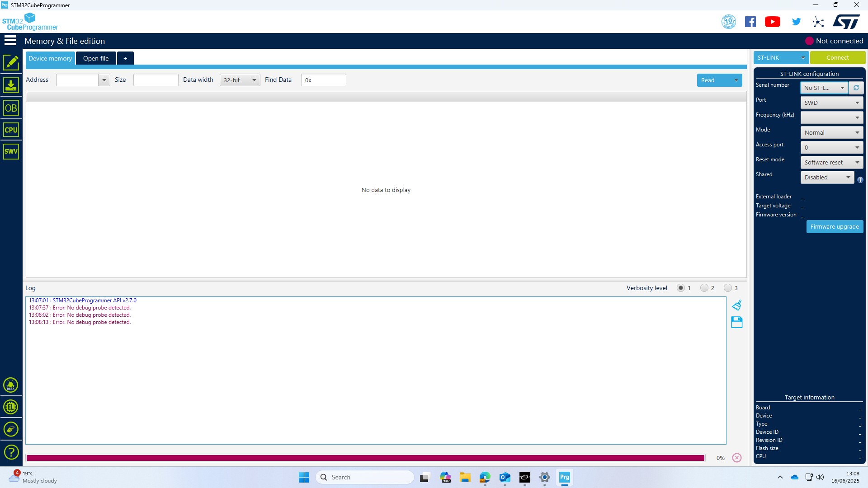Add a new tab with plus

click(x=125, y=58)
